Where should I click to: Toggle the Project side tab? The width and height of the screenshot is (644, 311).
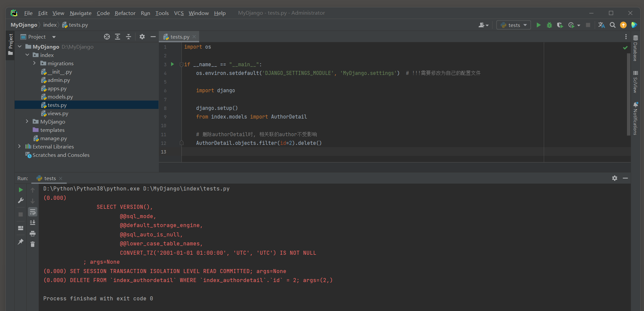10,44
